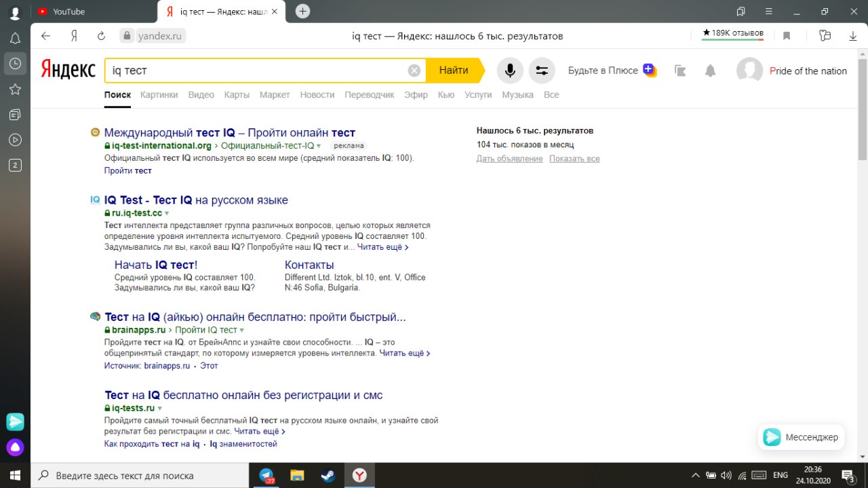Expand brainapps snippet via Читать ещё
The height and width of the screenshot is (488, 868).
coord(405,353)
